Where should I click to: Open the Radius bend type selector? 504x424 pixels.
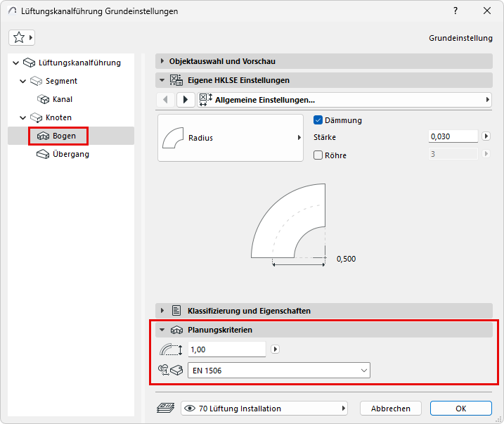(231, 138)
